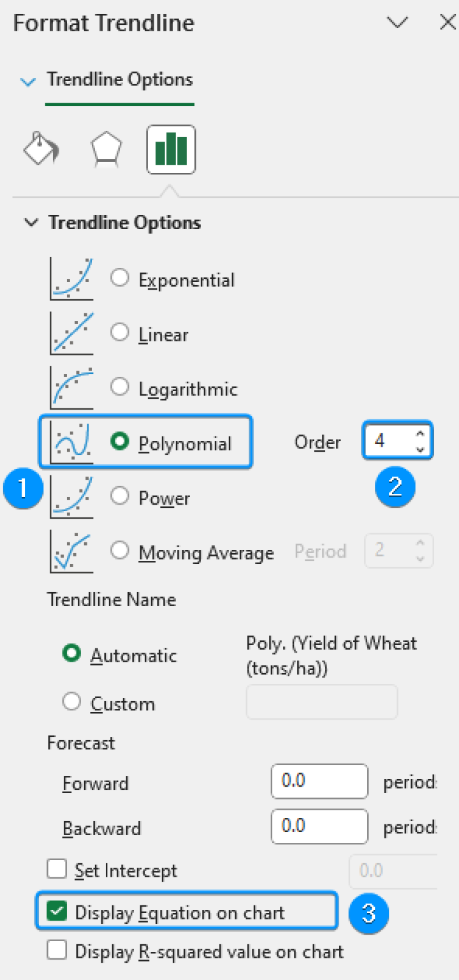The width and height of the screenshot is (459, 980).
Task: Choose the Custom trendline name option
Action: coord(71,701)
